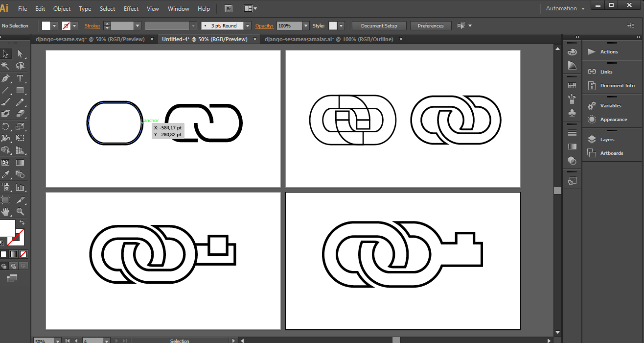Open the Swatches panel grid icon
The width and height of the screenshot is (644, 343).
(572, 85)
